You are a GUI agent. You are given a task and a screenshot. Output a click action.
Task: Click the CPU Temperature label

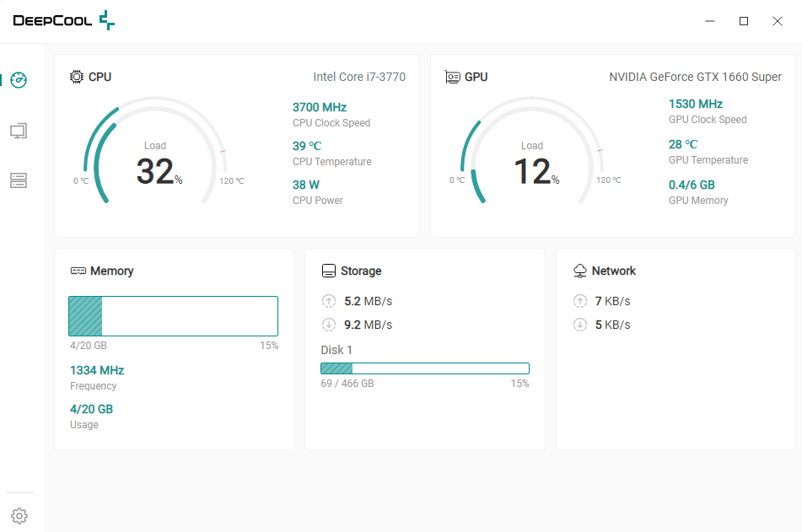click(x=332, y=162)
